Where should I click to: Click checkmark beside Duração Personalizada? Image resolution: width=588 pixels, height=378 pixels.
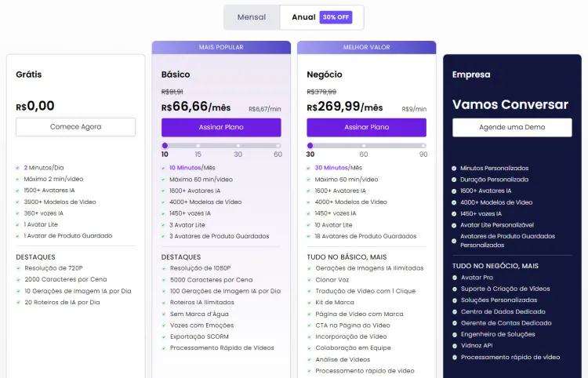click(454, 180)
